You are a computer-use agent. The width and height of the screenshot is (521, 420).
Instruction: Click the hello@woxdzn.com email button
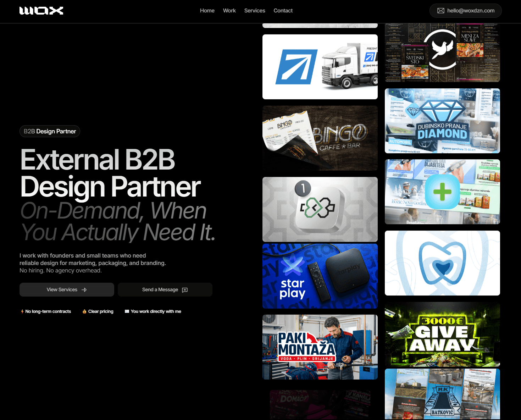tap(465, 11)
